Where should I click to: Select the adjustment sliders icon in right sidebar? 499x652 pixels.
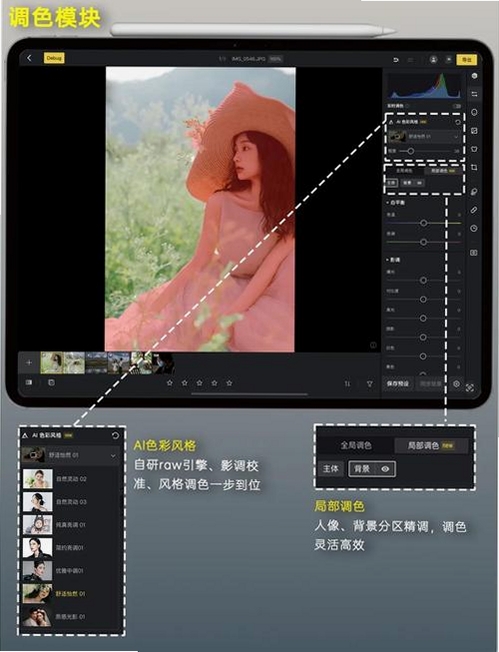pos(474,94)
